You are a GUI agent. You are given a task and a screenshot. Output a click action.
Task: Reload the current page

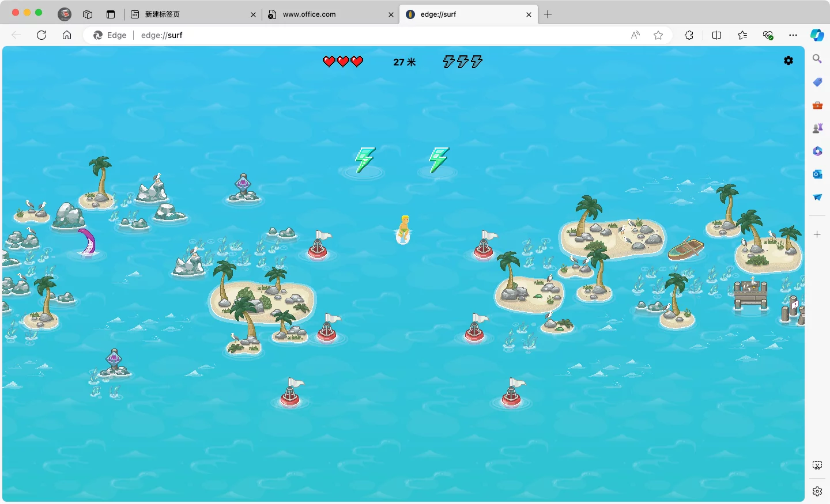[41, 35]
